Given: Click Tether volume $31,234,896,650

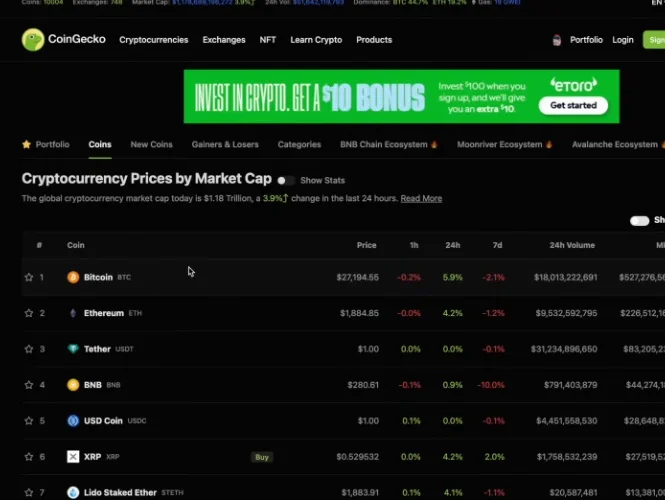Looking at the screenshot, I should point(564,349).
